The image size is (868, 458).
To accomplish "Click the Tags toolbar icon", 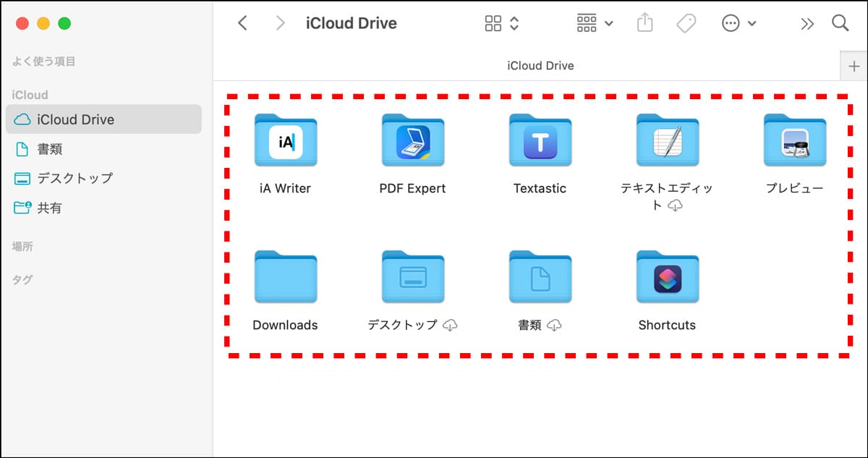I will 686,23.
